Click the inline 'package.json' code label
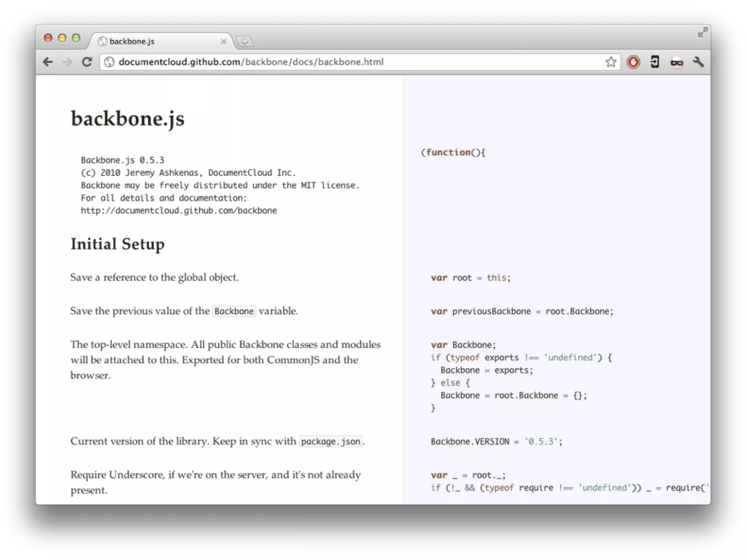 [x=331, y=442]
